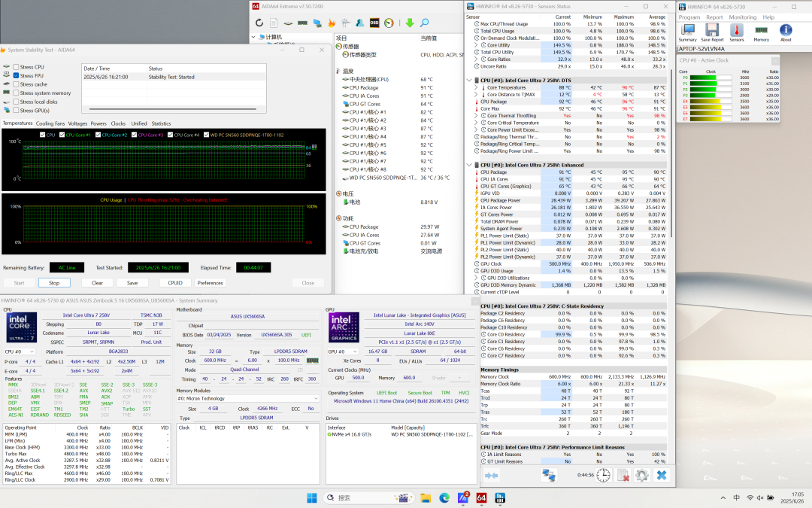This screenshot has width=812, height=508.
Task: Click the Save button in Stability Test
Action: (x=132, y=283)
